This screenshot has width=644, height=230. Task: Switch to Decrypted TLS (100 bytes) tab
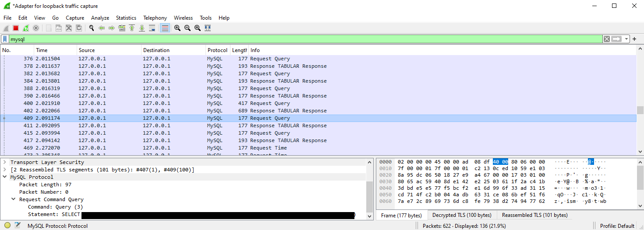462,215
